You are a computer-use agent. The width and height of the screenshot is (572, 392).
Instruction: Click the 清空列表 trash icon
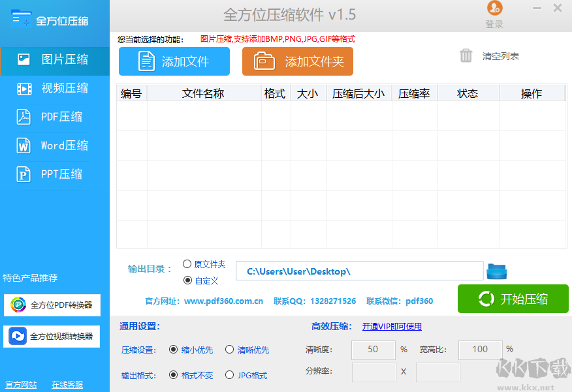(466, 56)
